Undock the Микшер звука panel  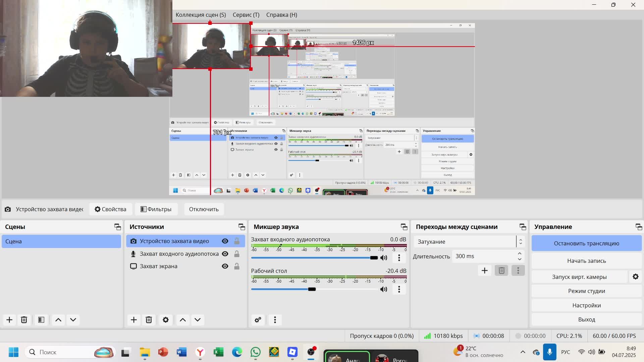click(404, 227)
